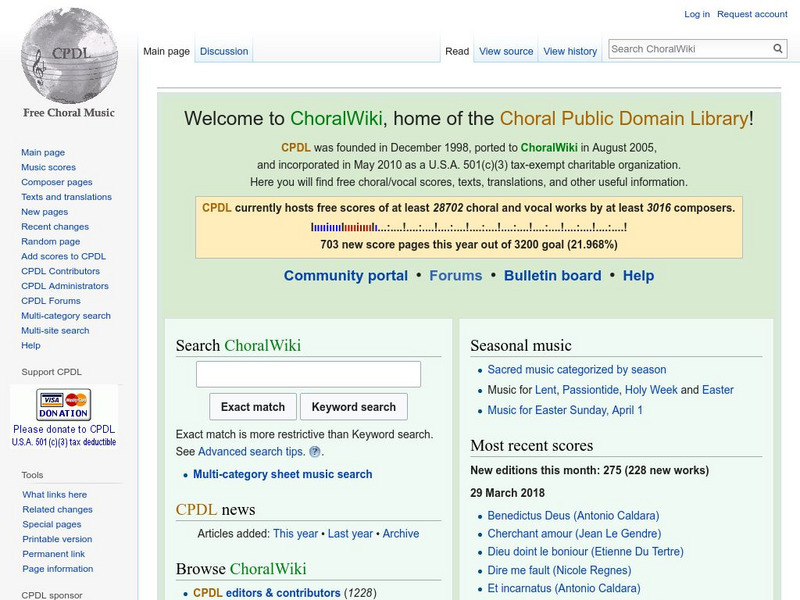Open Multi-category search sidebar link
This screenshot has height=600, width=800.
tap(66, 315)
